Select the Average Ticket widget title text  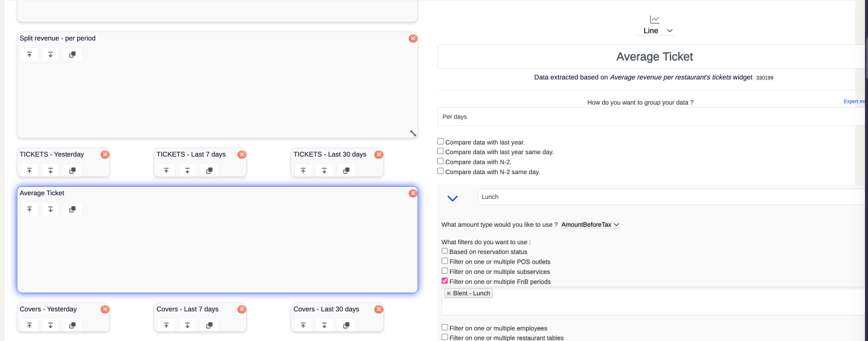click(42, 193)
